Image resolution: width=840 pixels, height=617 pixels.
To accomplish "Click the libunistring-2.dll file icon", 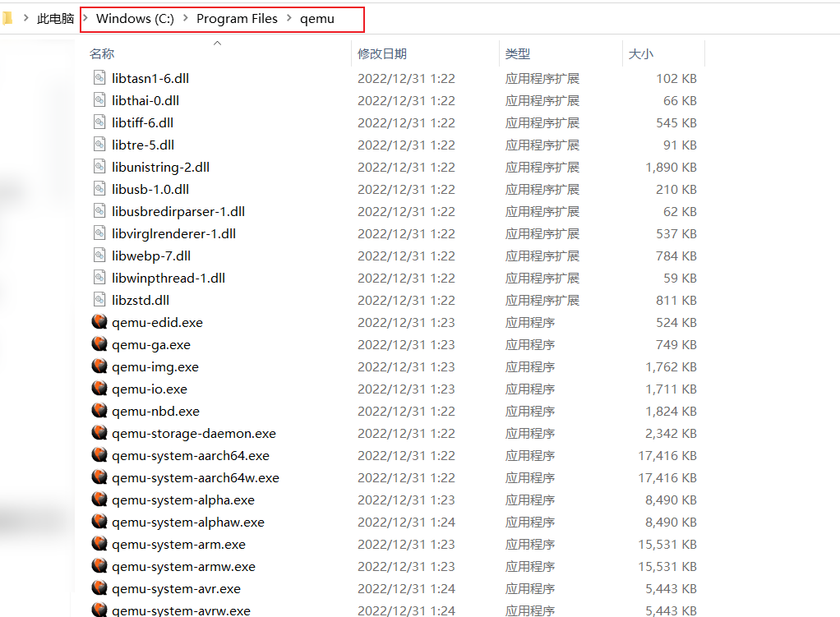I will click(99, 167).
